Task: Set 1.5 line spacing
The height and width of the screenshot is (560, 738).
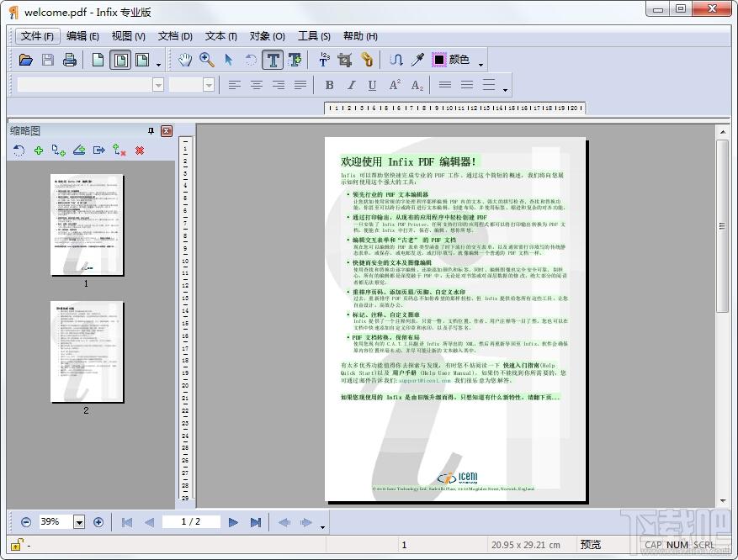Action: tap(467, 85)
